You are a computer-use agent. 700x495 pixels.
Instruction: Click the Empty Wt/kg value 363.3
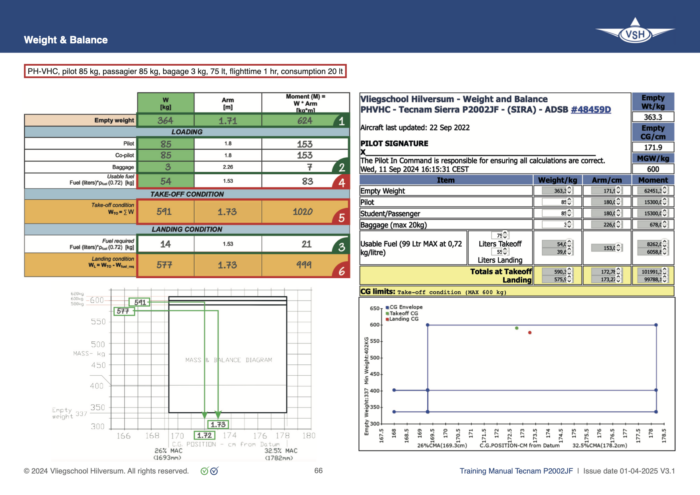click(653, 117)
